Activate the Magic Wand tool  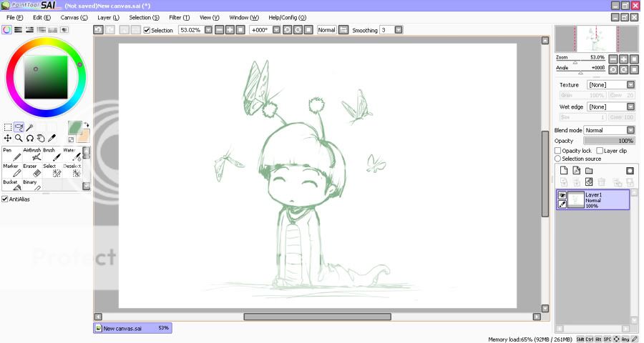(30, 127)
